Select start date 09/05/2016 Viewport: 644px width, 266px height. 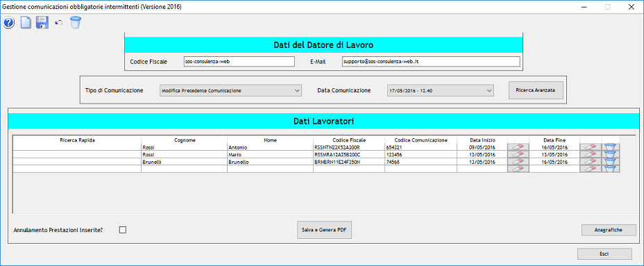pos(482,147)
